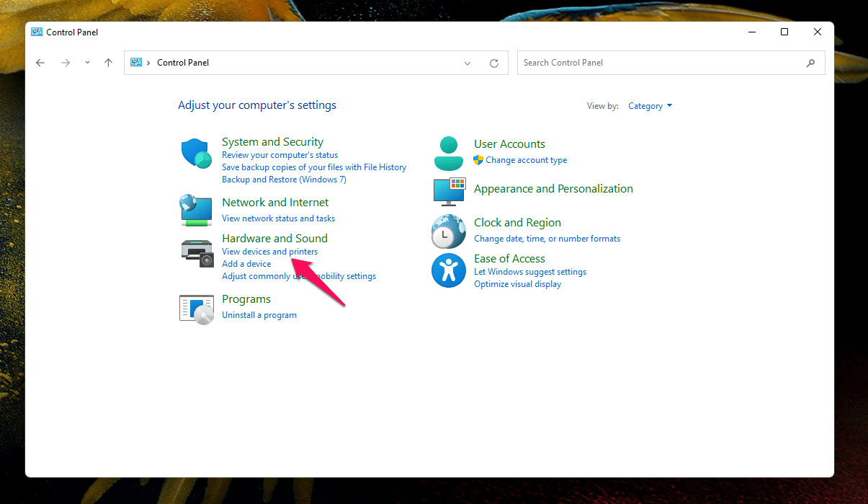Open the User Accounts person icon

point(449,153)
